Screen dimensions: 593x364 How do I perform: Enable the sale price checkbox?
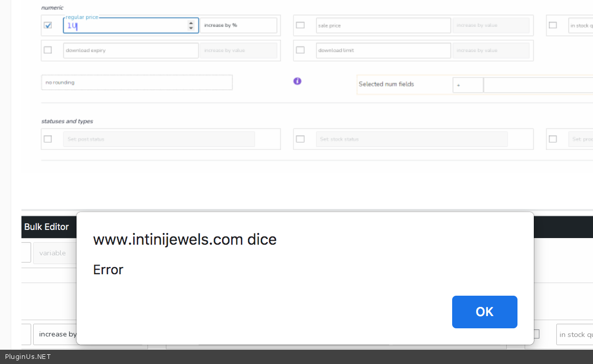(x=300, y=25)
